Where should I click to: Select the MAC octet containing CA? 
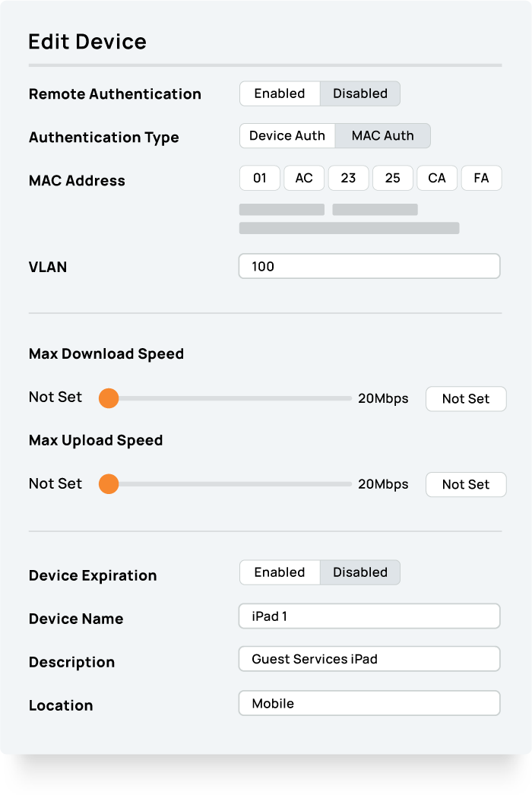point(437,178)
